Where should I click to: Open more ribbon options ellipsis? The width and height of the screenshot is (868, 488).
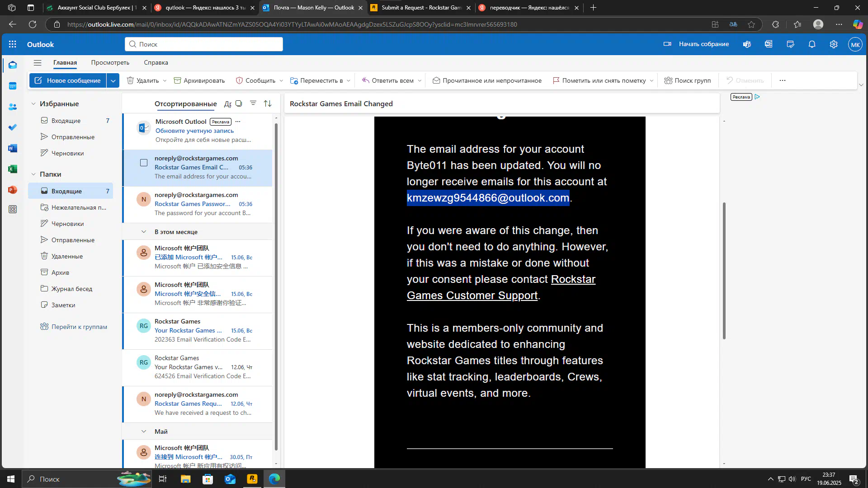783,80
